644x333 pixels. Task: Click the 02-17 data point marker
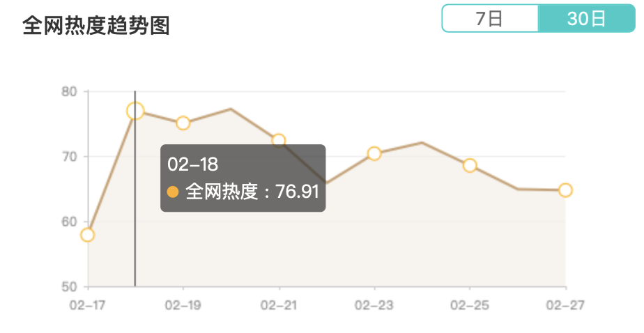(x=88, y=235)
